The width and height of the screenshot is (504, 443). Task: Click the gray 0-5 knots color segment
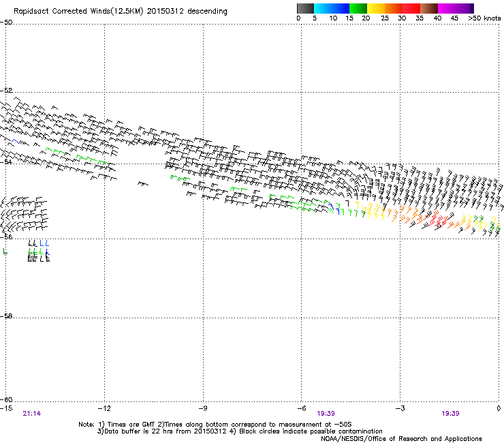click(305, 8)
